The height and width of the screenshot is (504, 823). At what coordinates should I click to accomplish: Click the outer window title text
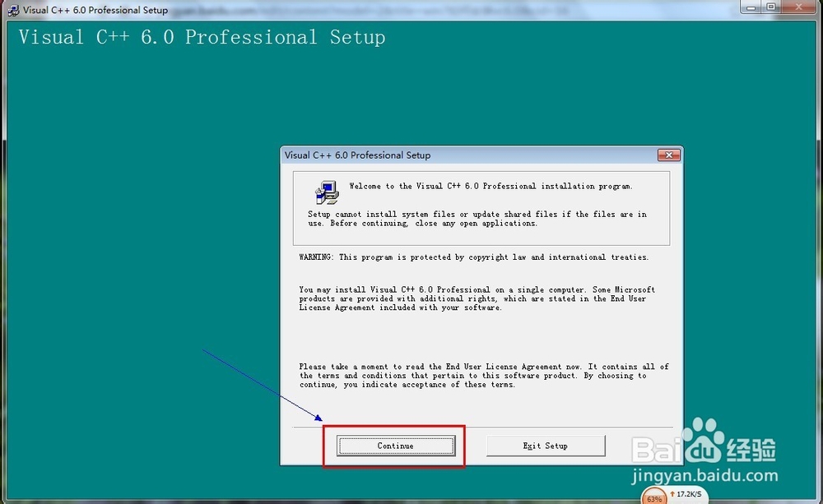point(94,10)
